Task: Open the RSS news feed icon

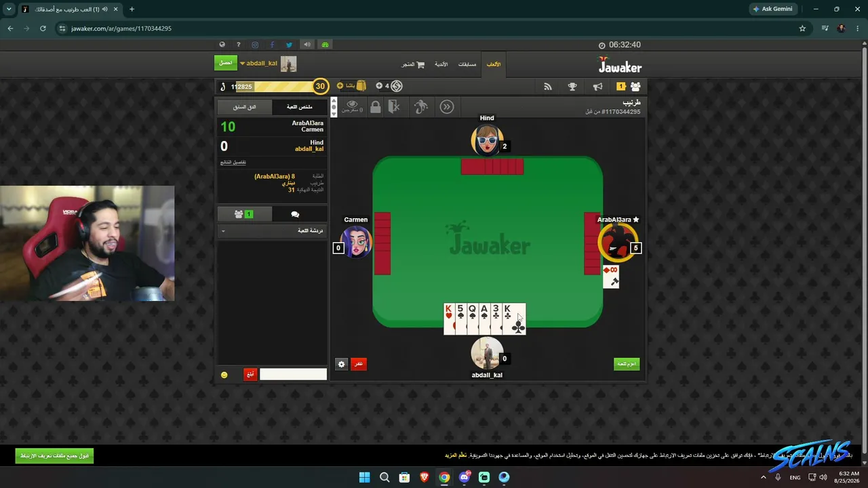Action: (548, 86)
